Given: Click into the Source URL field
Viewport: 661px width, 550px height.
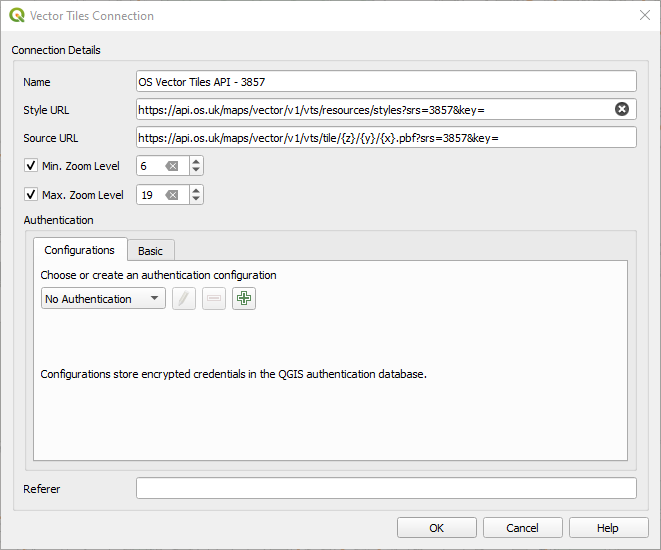Looking at the screenshot, I should 386,137.
